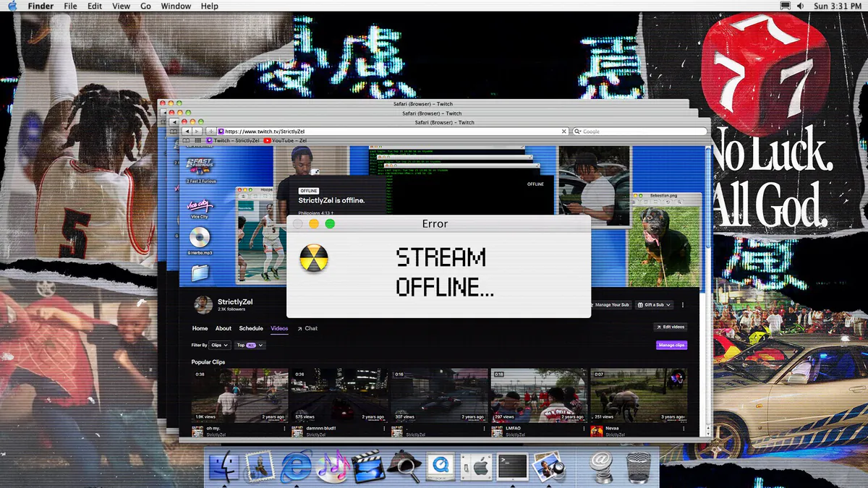Launch Mail stamp icon in dock
868x488 pixels.
260,466
